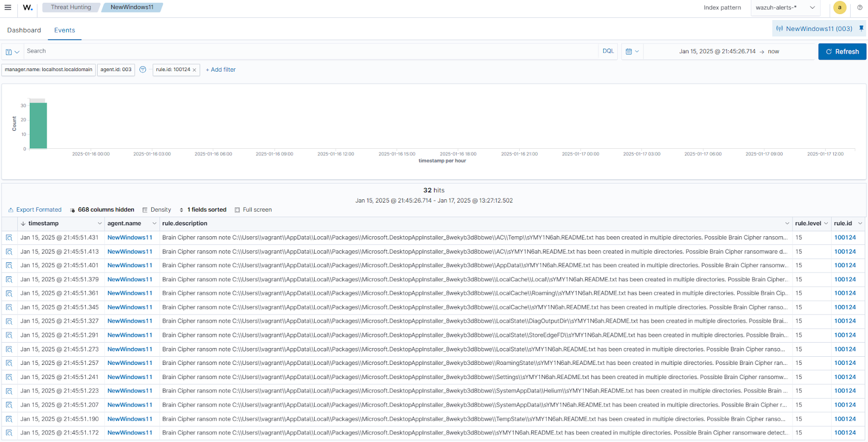
Task: Open the wazuh-alerts-* index pattern dropdown
Action: tap(785, 8)
